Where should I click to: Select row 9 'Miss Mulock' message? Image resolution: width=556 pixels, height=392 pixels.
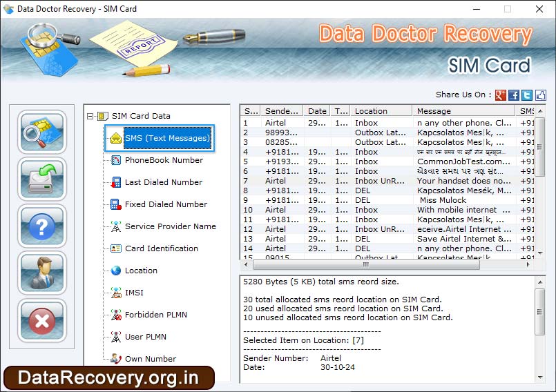[387, 200]
